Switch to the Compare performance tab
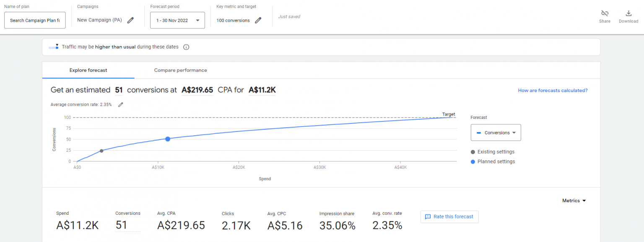The width and height of the screenshot is (644, 242). [180, 70]
